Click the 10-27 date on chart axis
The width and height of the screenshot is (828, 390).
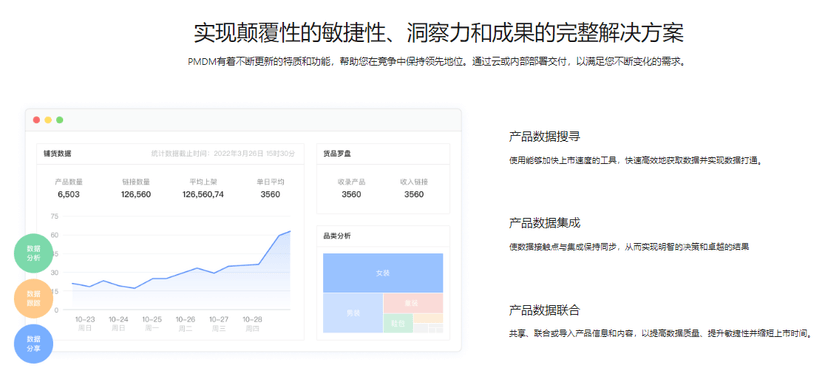(219, 319)
